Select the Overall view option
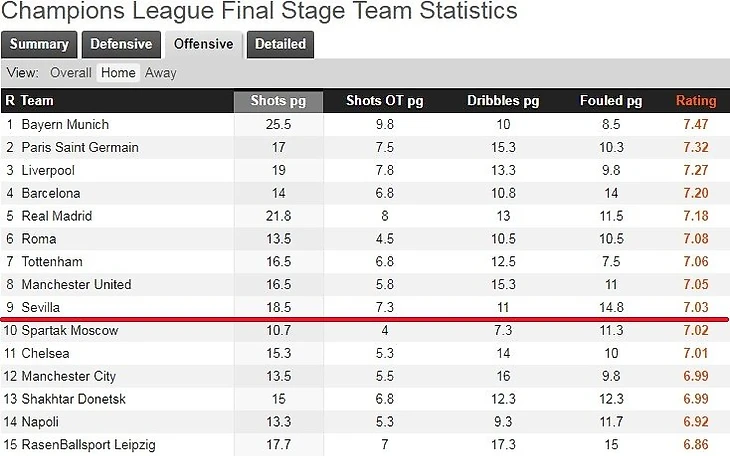 coord(71,73)
